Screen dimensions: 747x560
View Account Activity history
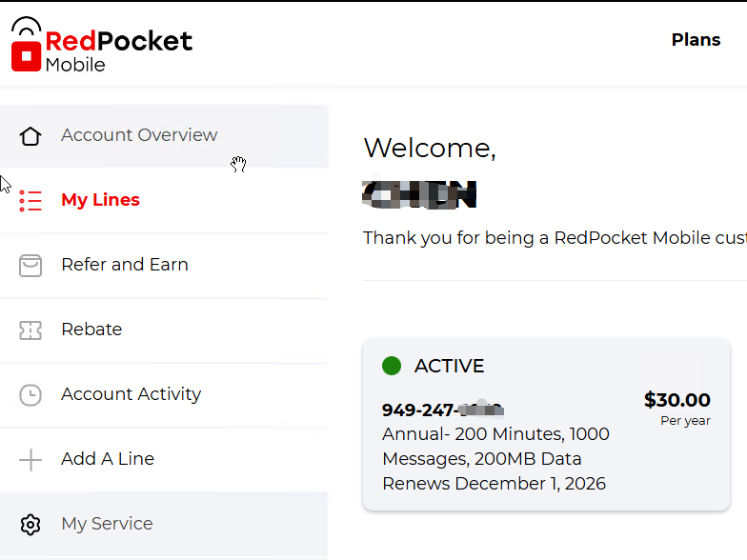131,394
